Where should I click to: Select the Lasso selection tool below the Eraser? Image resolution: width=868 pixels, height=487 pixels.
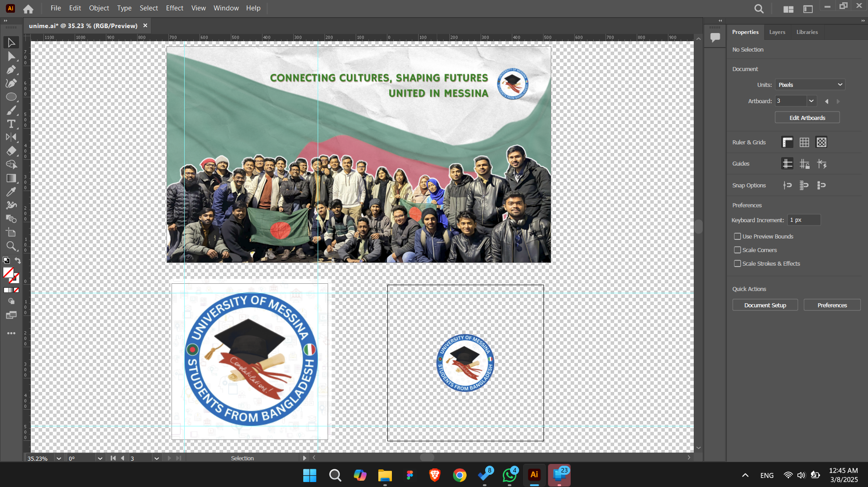click(x=11, y=165)
